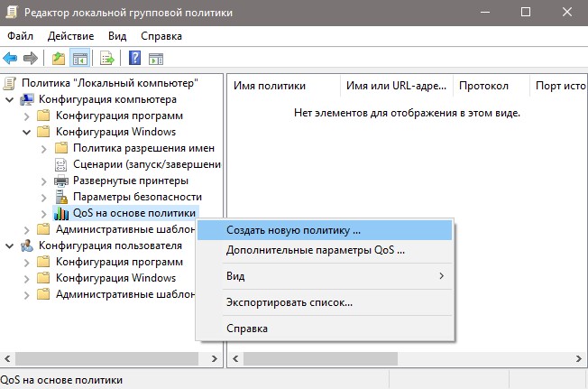Click the title bar app icon
Screen dimensions: 588x389
click(x=12, y=12)
